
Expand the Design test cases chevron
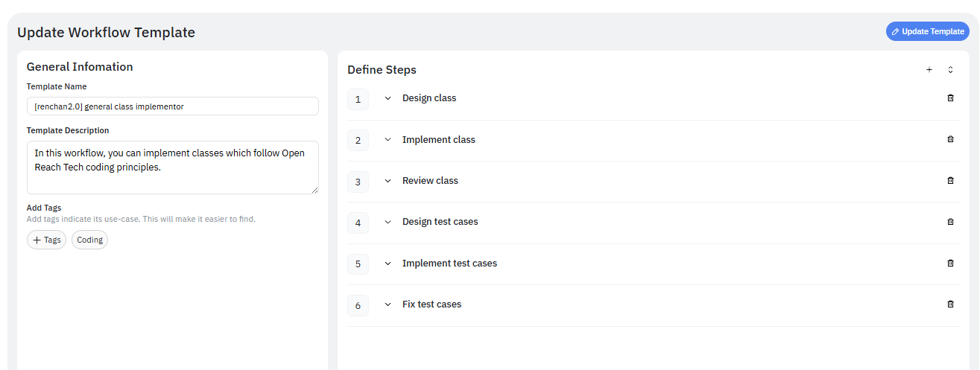pyautogui.click(x=388, y=222)
